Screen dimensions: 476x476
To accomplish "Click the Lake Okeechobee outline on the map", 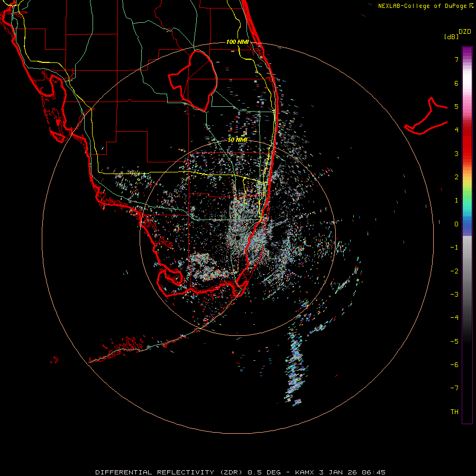I will tap(193, 81).
